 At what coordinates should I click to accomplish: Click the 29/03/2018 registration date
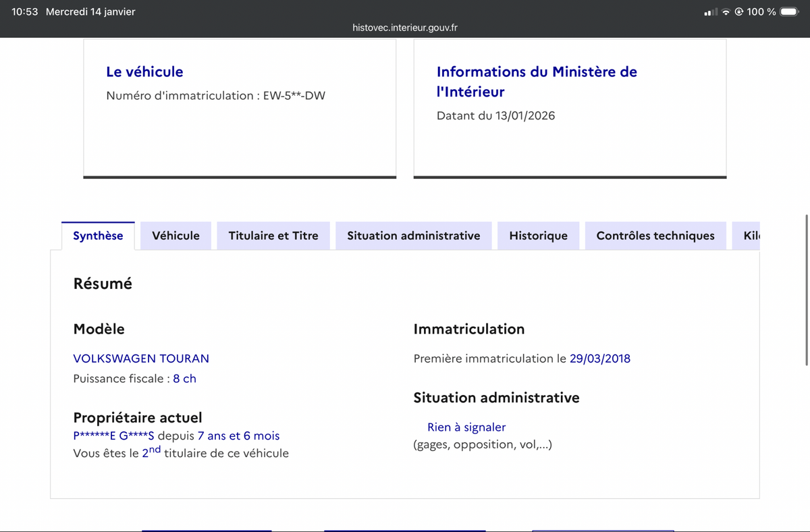click(599, 358)
